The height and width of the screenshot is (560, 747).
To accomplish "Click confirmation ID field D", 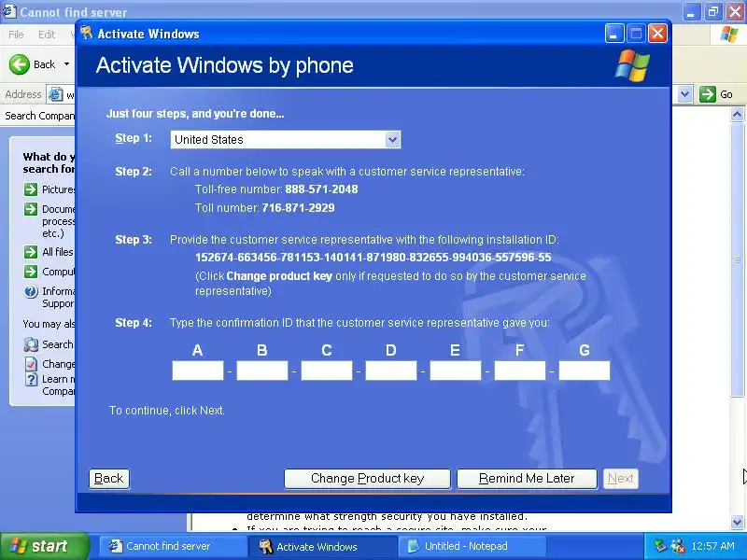I will point(391,371).
